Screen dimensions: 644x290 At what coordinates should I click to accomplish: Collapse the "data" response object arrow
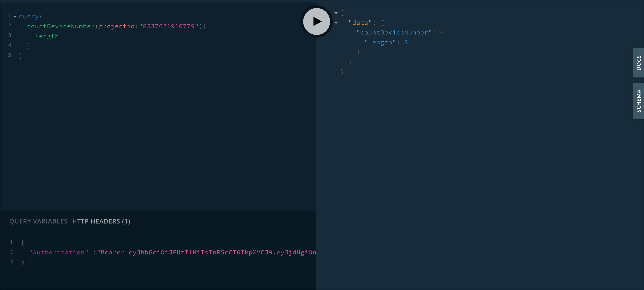click(x=336, y=23)
